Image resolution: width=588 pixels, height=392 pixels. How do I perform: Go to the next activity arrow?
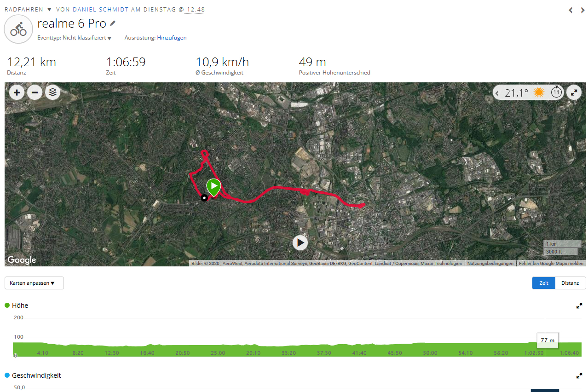click(582, 10)
